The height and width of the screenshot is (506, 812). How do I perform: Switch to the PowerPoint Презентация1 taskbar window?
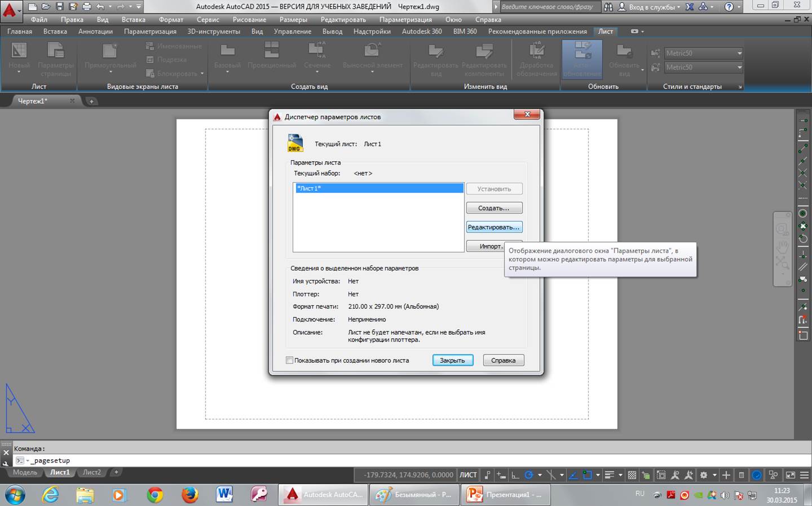[x=505, y=495]
